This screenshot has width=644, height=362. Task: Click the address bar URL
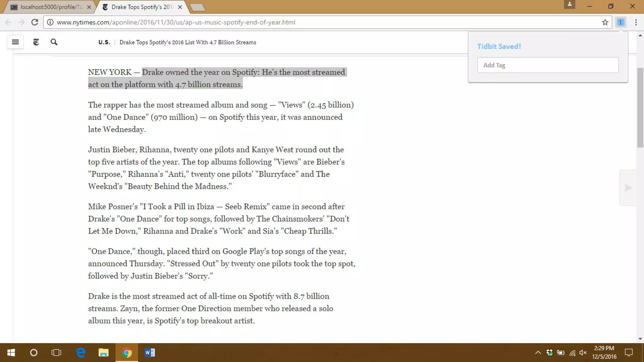(x=176, y=22)
